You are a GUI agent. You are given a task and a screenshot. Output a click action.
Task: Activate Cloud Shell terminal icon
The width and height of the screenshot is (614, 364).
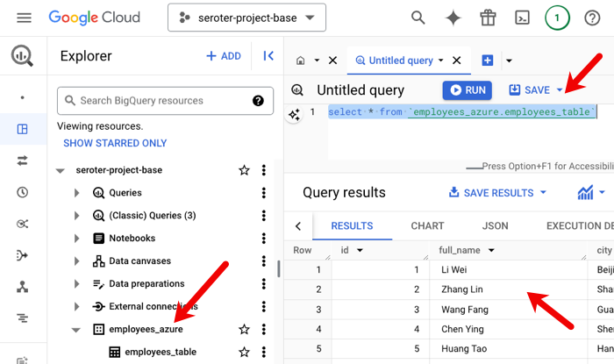click(522, 18)
